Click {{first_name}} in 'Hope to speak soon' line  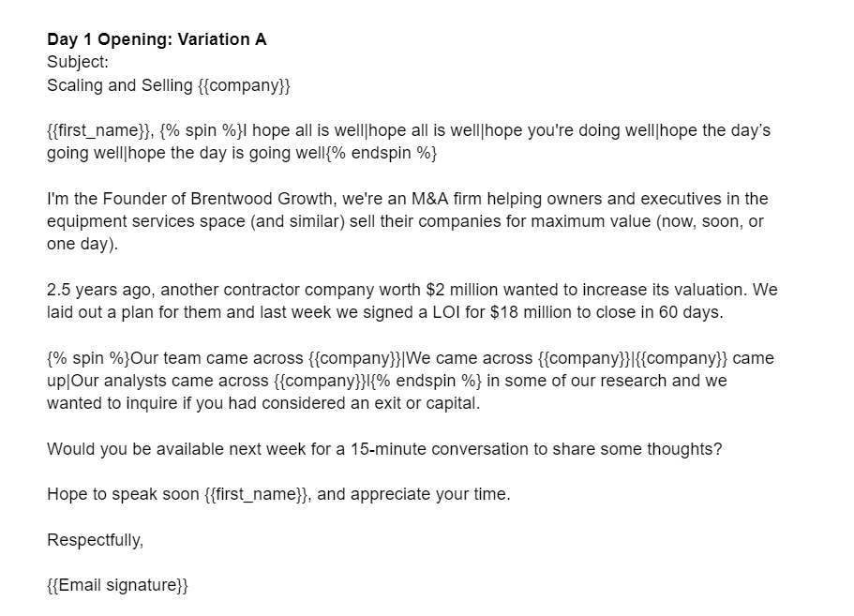pyautogui.click(x=256, y=494)
